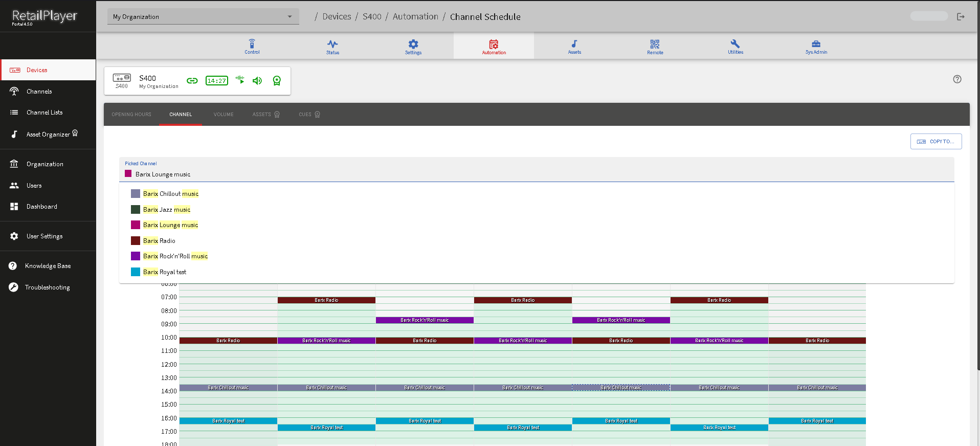Image resolution: width=980 pixels, height=446 pixels.
Task: Click the Copy To button
Action: click(x=936, y=142)
